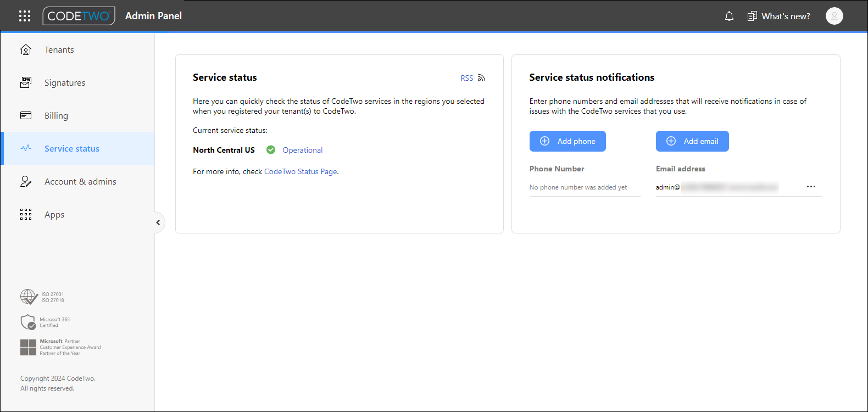Viewport: 868px width, 412px height.
Task: Go to Tenants in sidebar
Action: click(78, 49)
